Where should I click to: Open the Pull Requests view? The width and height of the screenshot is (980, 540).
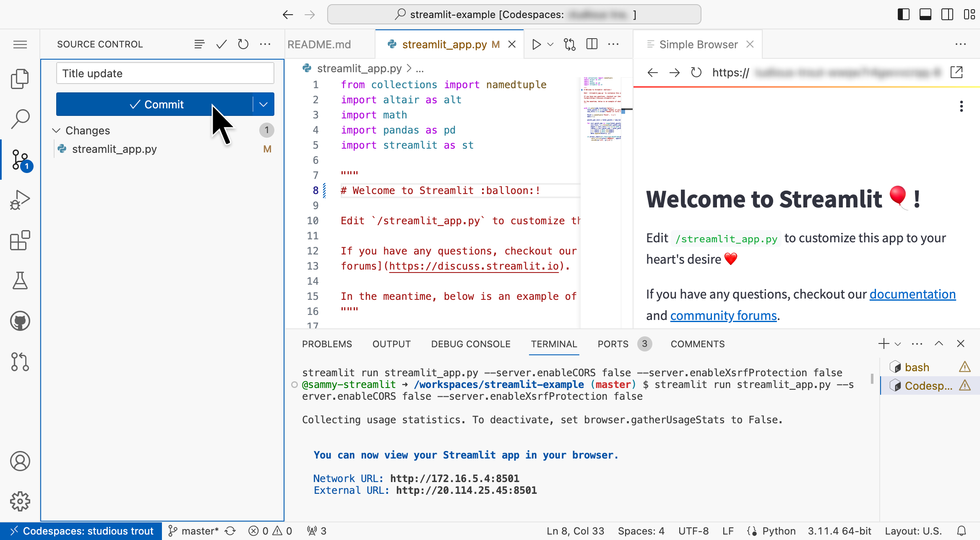[x=20, y=362]
